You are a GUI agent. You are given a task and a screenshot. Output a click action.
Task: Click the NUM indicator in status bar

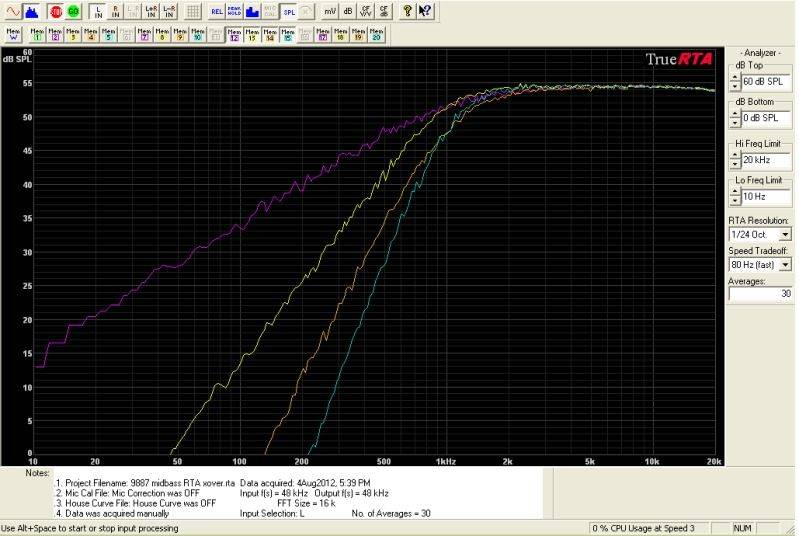tap(743, 528)
